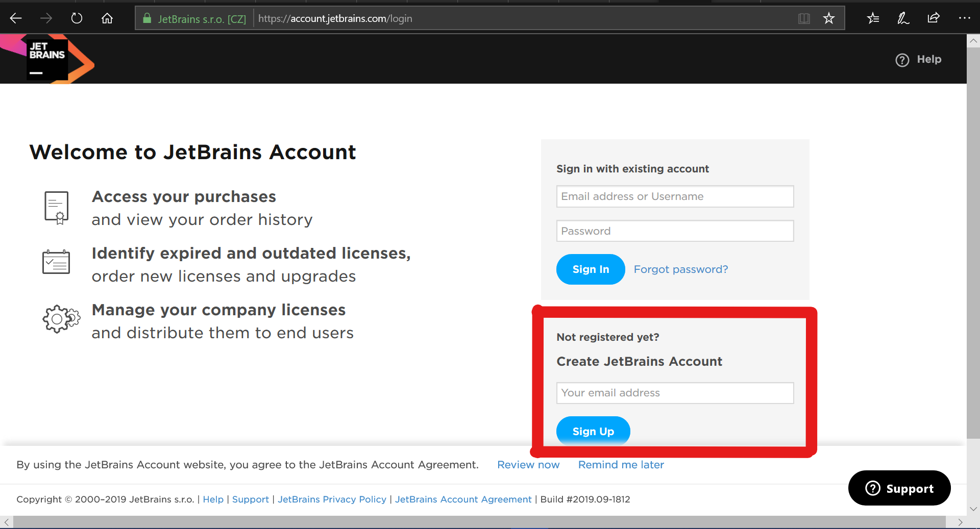This screenshot has width=980, height=529.
Task: Open the footer Support link
Action: pos(251,499)
